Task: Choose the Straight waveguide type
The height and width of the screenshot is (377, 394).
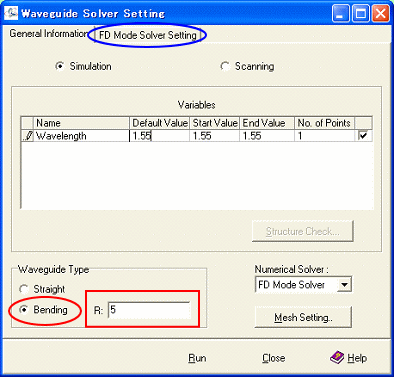Action: (x=24, y=289)
